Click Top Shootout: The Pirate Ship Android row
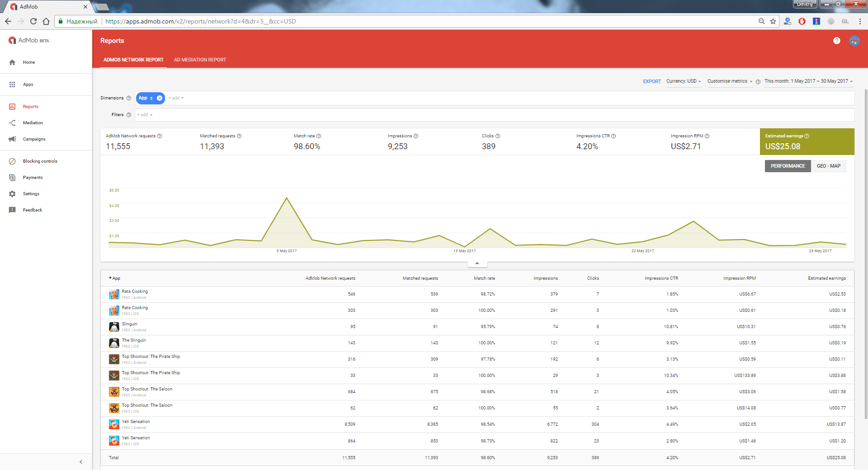The width and height of the screenshot is (868, 470). (x=477, y=359)
